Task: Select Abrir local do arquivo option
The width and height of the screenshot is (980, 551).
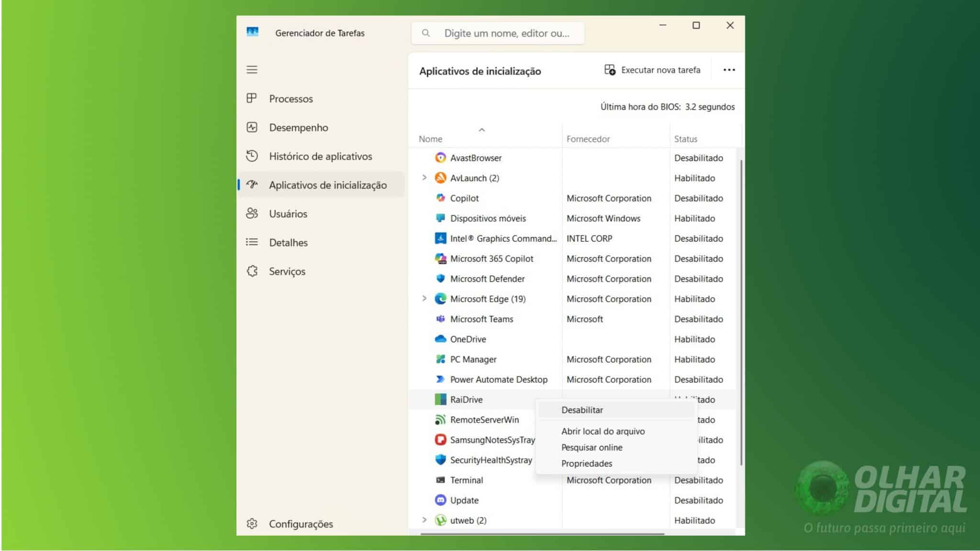Action: click(x=603, y=431)
